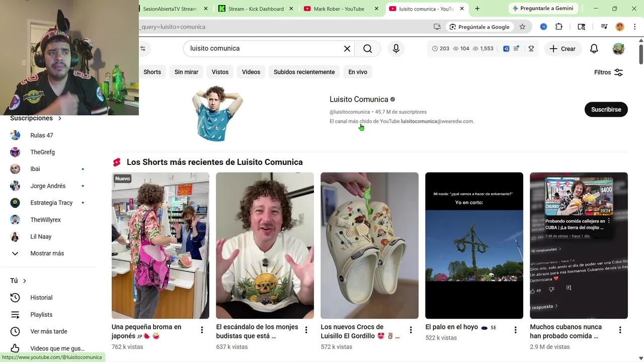
Task: Open Ver más tarde in the sidebar
Action: (48, 331)
